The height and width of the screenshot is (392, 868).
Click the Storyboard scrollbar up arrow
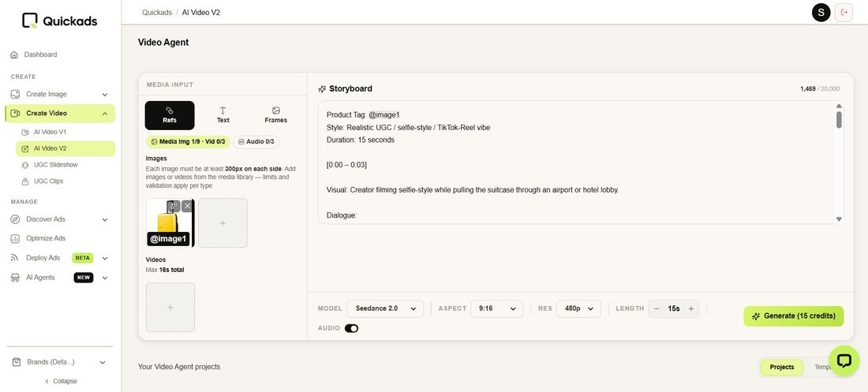tap(839, 106)
